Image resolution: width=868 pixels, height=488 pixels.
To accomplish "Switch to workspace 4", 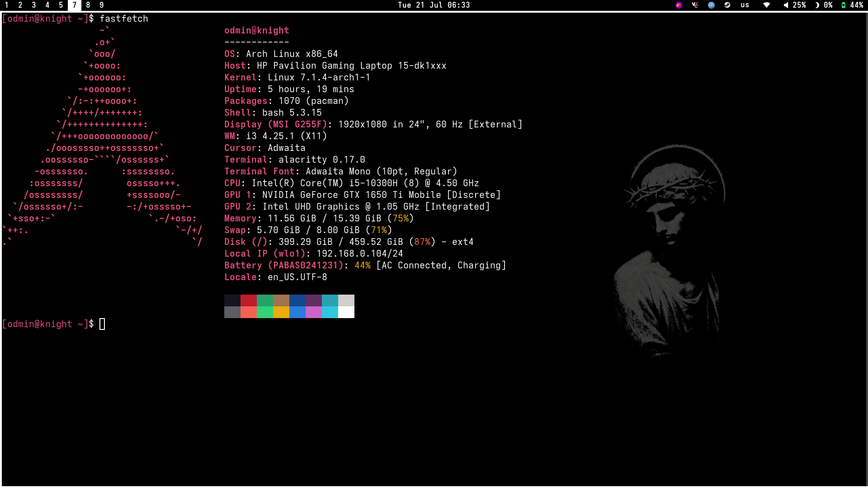I will pos(47,5).
